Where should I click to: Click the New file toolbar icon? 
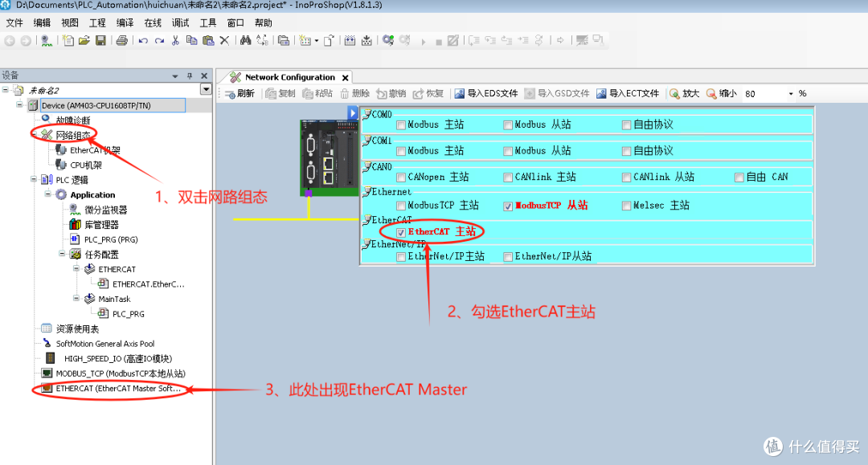(68, 40)
